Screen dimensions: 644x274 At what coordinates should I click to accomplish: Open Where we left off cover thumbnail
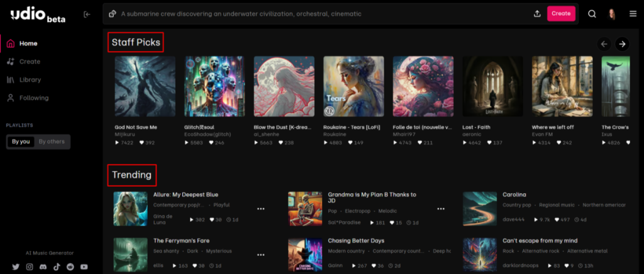[562, 86]
